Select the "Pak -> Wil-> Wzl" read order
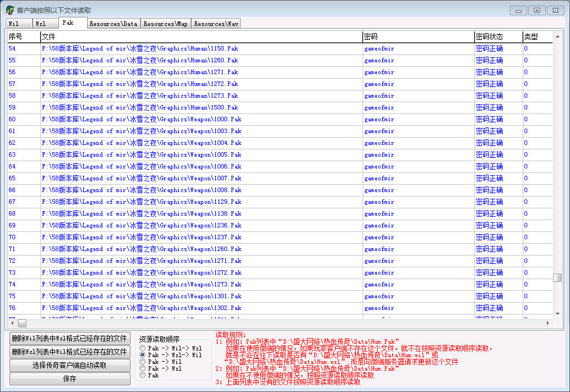The width and height of the screenshot is (570, 392). 143,348
